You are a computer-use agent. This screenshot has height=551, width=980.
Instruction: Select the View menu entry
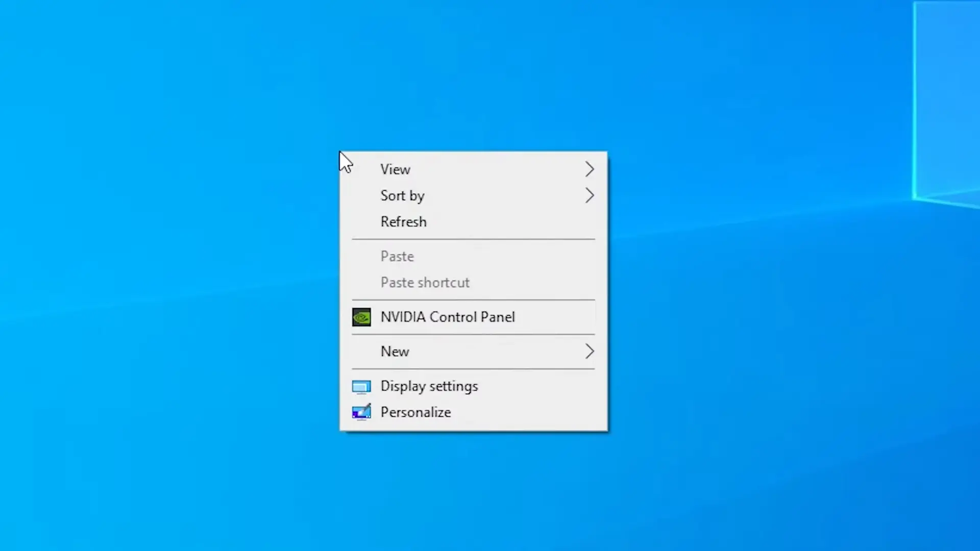coord(474,169)
